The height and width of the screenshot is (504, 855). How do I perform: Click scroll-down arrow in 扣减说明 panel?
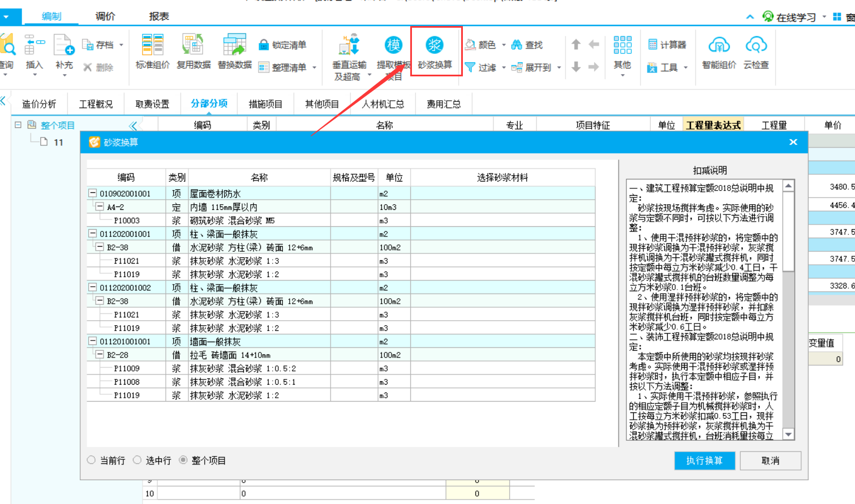[x=788, y=434]
